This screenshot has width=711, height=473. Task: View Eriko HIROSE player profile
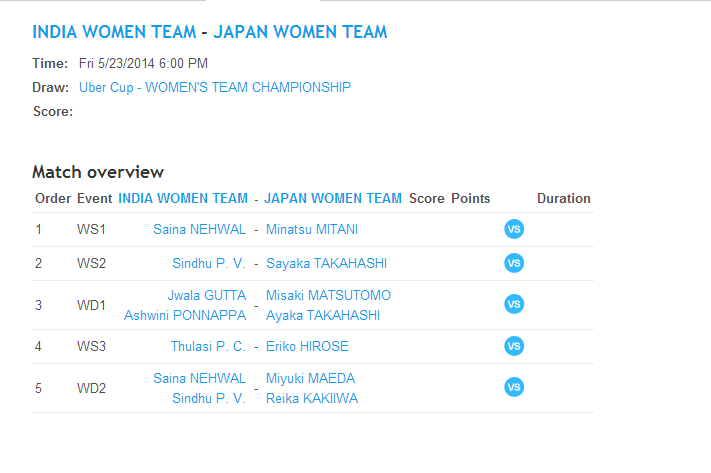pyautogui.click(x=305, y=346)
